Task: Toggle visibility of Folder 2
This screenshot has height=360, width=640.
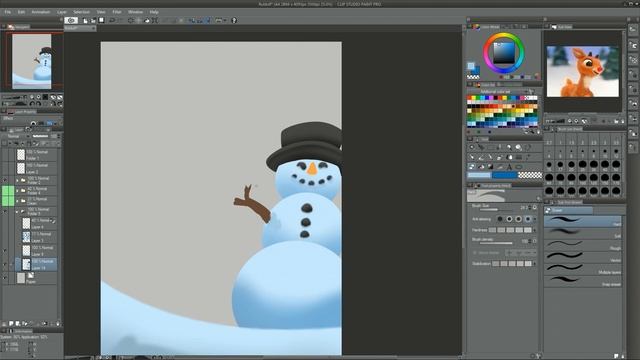Action: 4,180
